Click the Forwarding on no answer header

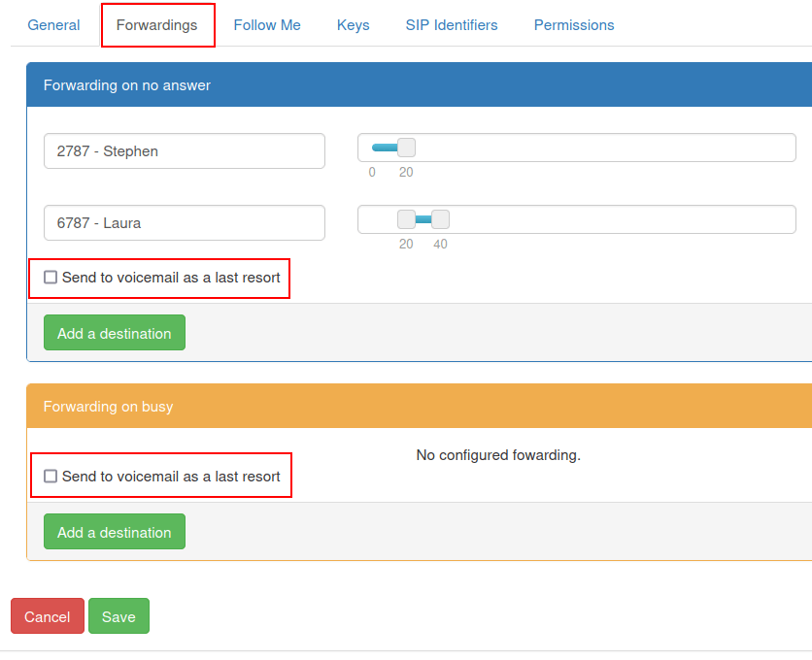click(x=124, y=84)
